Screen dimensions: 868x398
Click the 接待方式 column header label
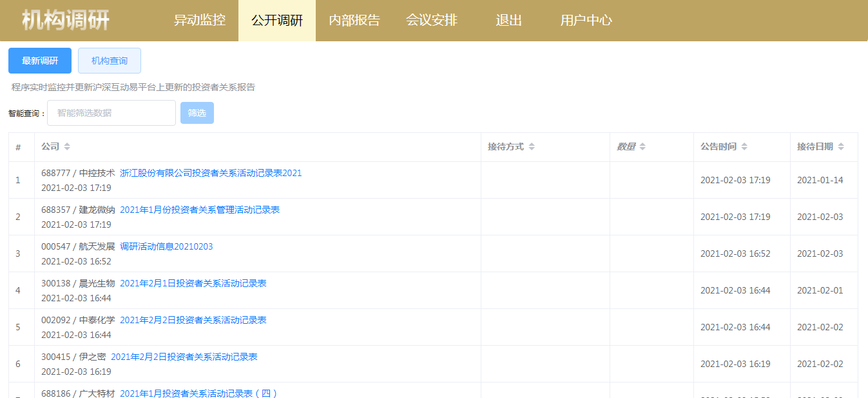(x=506, y=146)
